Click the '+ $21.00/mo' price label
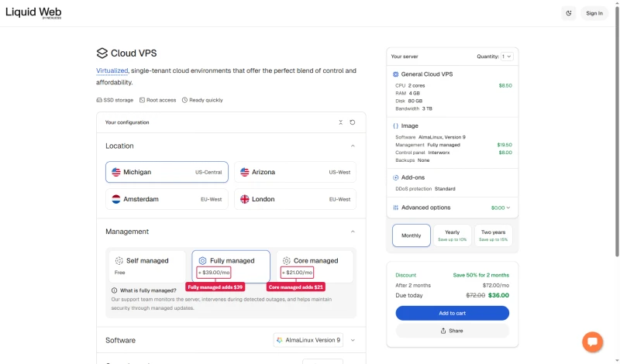The height and width of the screenshot is (364, 620). (297, 273)
